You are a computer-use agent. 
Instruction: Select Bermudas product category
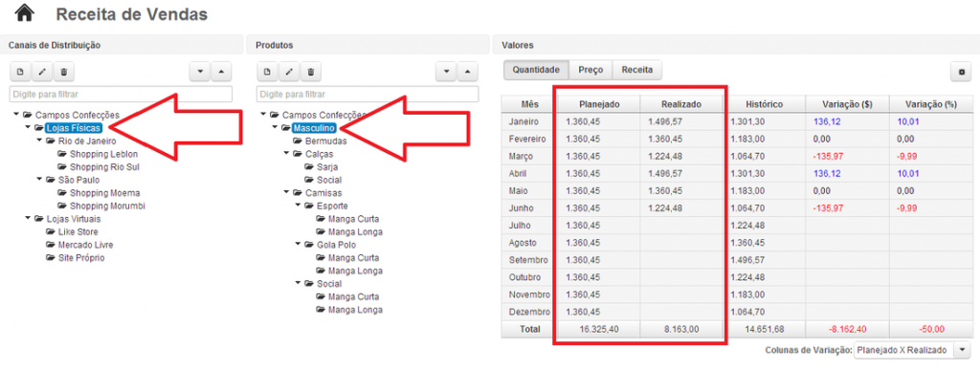click(x=326, y=141)
